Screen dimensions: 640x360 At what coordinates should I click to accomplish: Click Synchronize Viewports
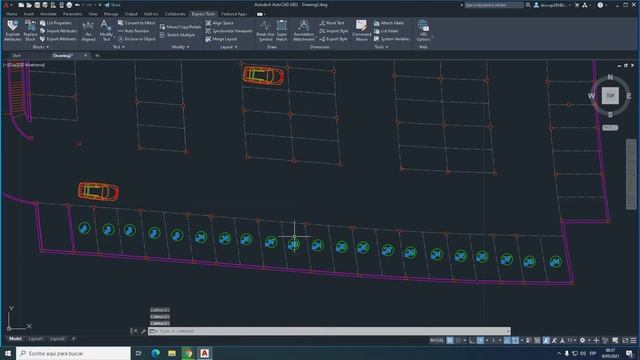click(229, 31)
